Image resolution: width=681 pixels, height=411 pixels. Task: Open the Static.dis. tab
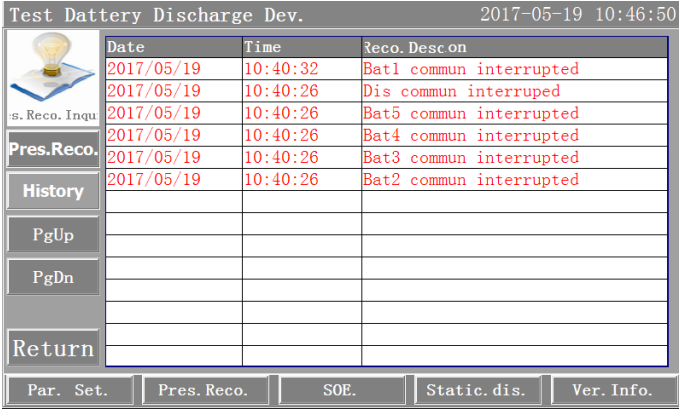point(477,390)
